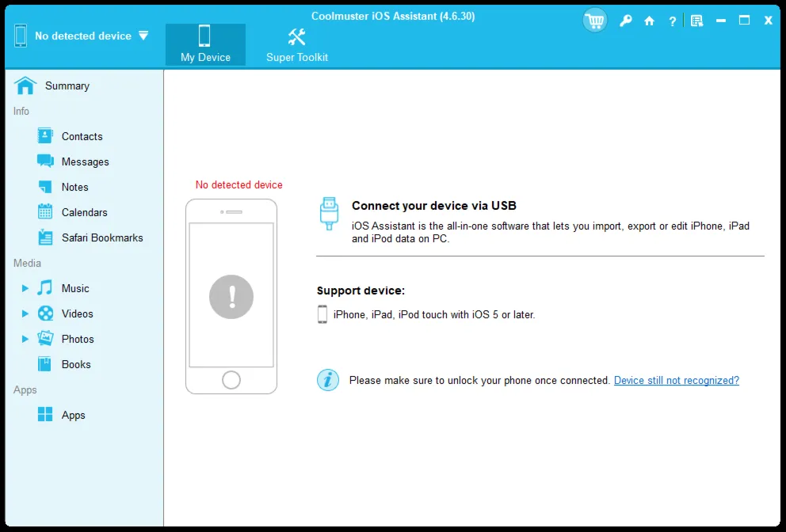The width and height of the screenshot is (786, 532).
Task: Select the Safari Bookmarks icon
Action: [45, 237]
